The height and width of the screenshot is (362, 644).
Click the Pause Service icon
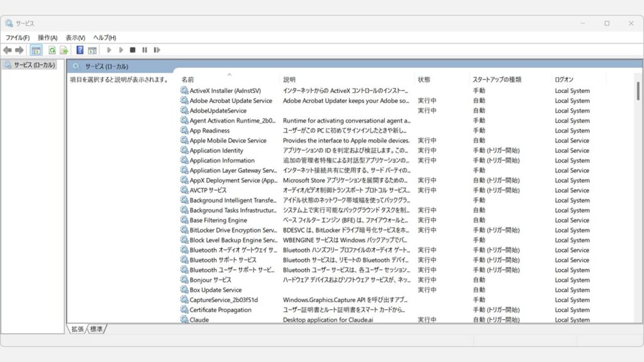click(x=145, y=50)
